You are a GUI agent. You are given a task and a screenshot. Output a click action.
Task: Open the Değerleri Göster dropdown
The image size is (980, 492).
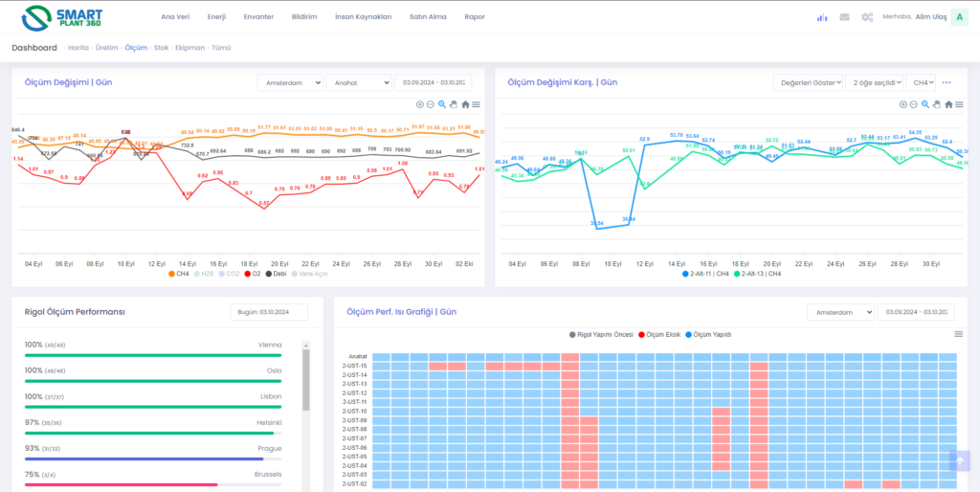[806, 83]
